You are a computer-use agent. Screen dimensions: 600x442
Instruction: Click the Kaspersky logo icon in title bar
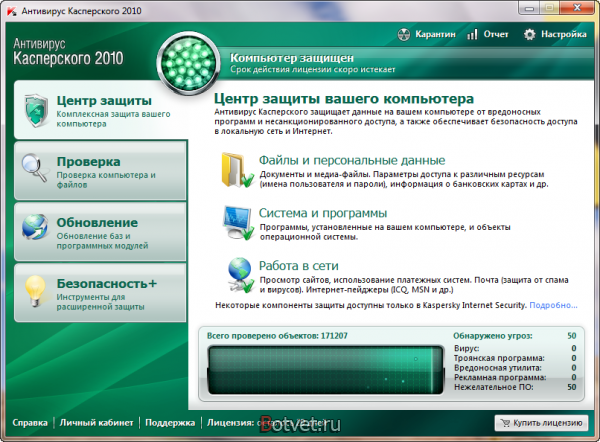tap(11, 11)
